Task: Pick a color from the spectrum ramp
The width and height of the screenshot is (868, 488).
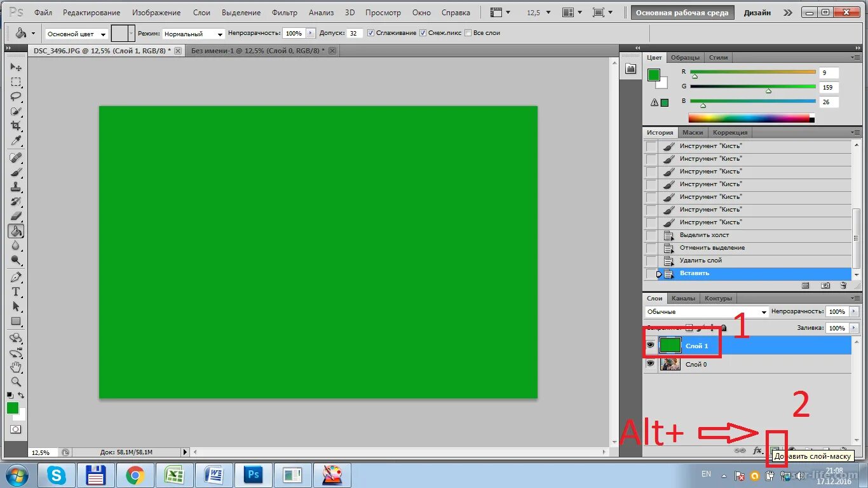Action: (x=751, y=118)
